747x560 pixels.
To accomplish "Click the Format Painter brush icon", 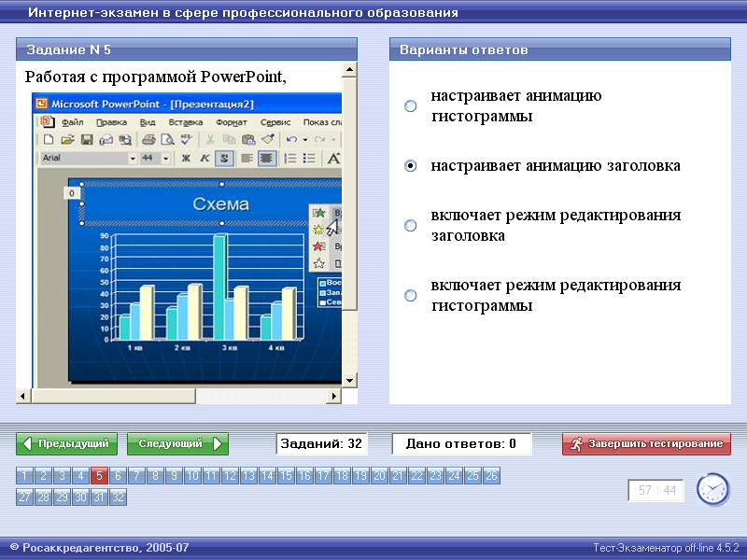I will click(x=268, y=139).
